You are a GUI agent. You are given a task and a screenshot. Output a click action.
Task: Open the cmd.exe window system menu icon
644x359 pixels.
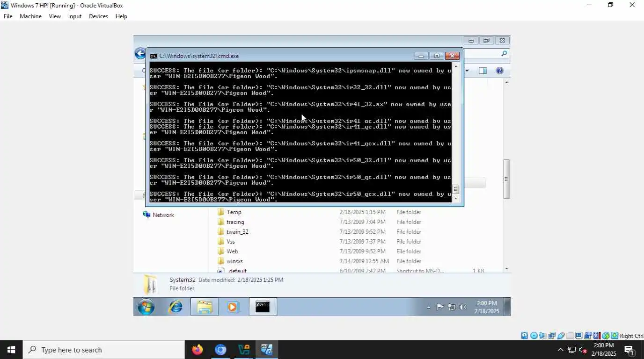pyautogui.click(x=154, y=56)
